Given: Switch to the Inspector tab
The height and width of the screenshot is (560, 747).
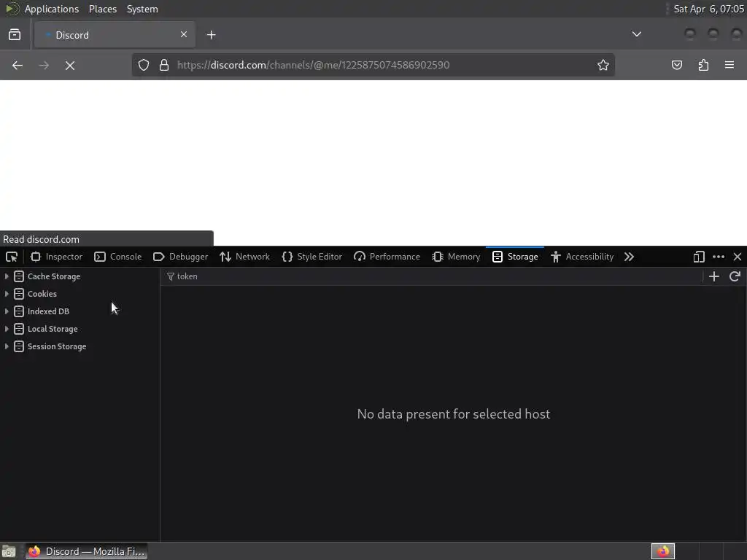Looking at the screenshot, I should [x=57, y=257].
